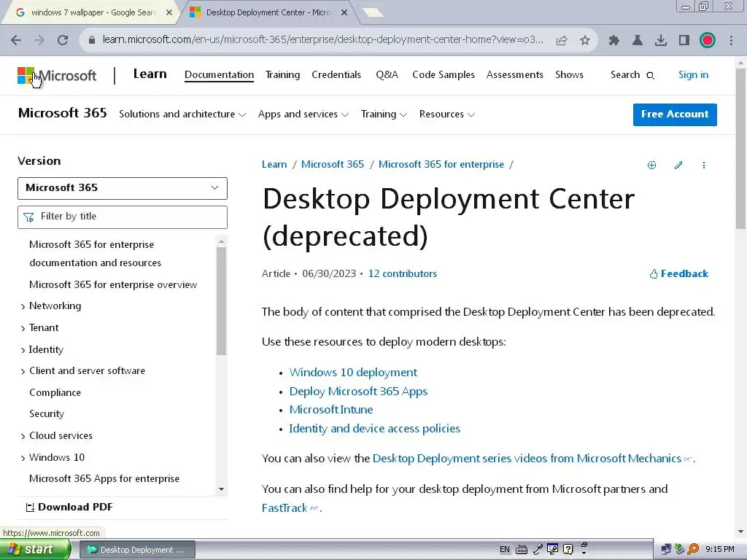747x560 pixels.
Task: Click the edit pencil icon
Action: click(x=678, y=166)
